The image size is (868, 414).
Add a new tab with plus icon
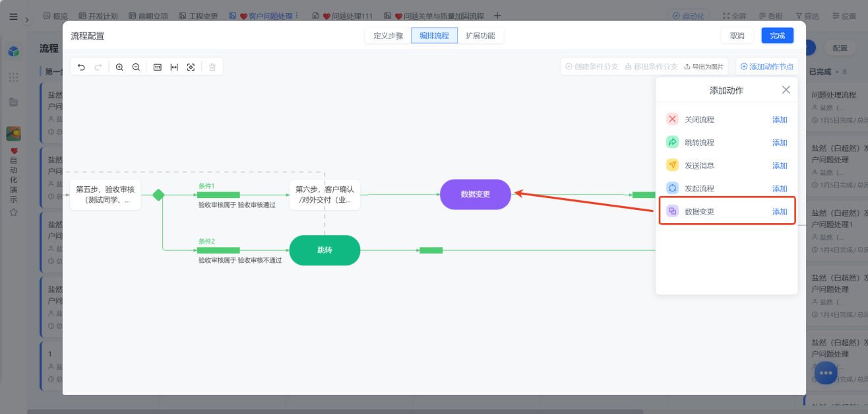(497, 16)
